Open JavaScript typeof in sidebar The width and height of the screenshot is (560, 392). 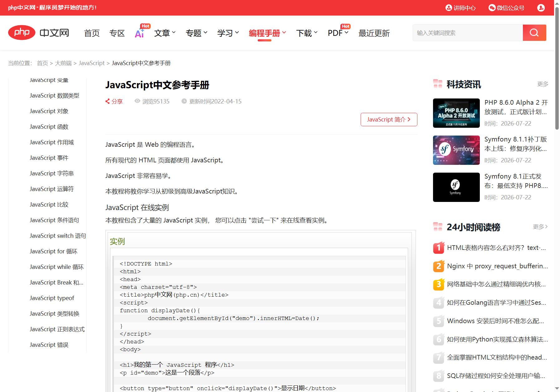pos(52,298)
